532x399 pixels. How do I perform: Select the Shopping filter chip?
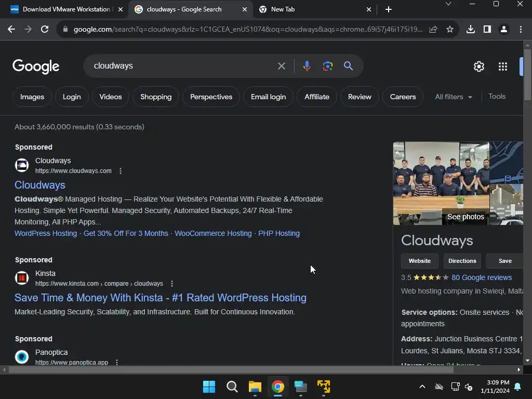click(156, 97)
